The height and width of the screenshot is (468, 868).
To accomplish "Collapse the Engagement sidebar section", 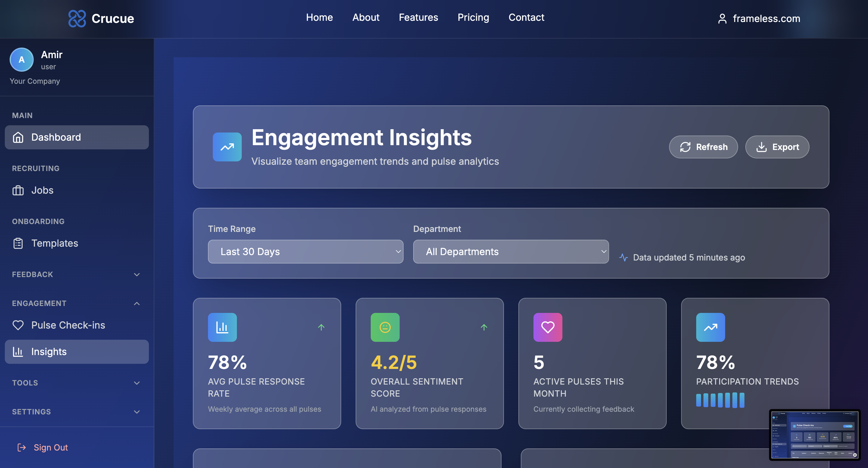I will click(x=137, y=303).
